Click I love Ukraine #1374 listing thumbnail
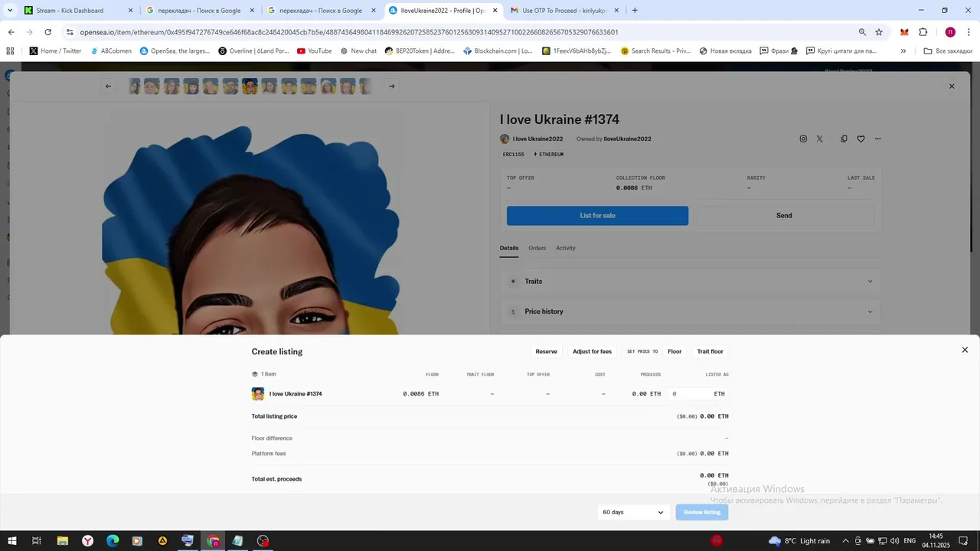Screen dimensions: 980x551 click(258, 394)
